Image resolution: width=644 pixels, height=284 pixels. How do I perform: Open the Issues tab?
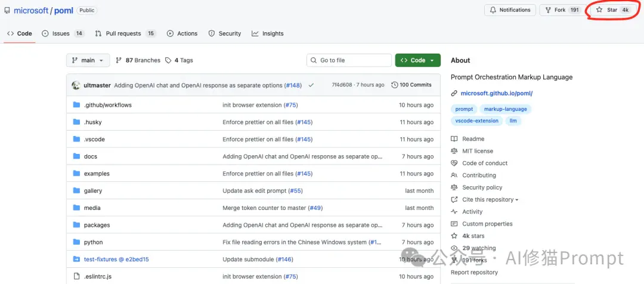pos(63,33)
